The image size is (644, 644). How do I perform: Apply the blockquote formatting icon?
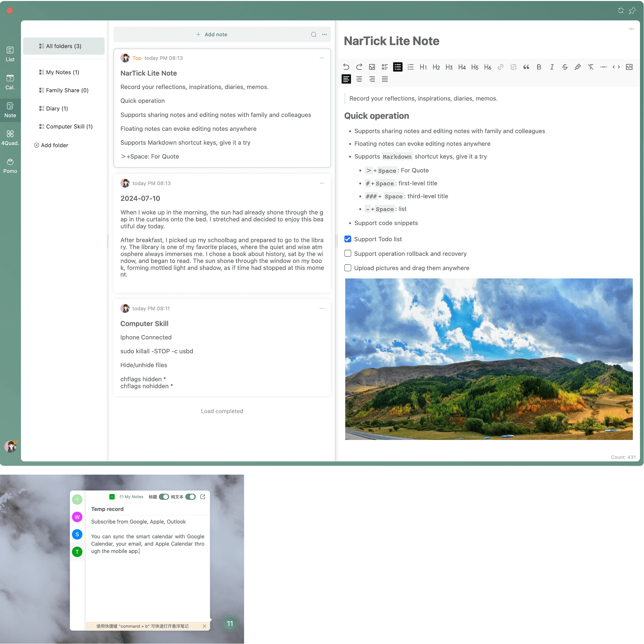click(526, 67)
